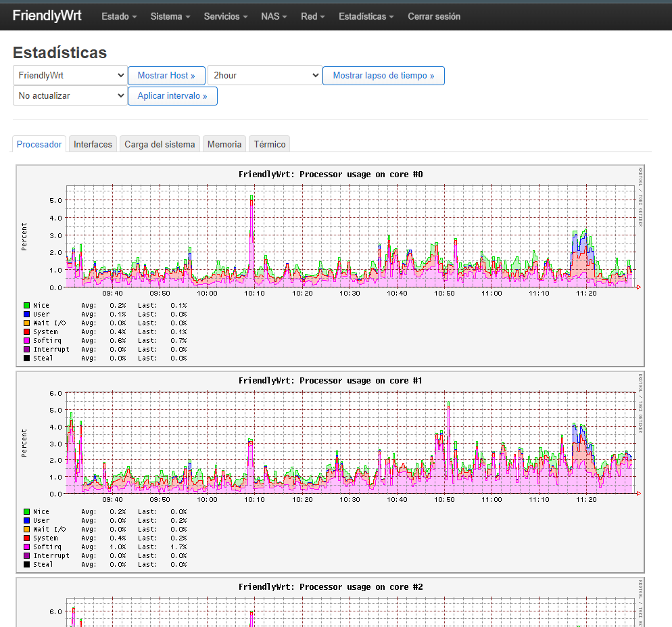Switch to Carga del sistema tab
The height and width of the screenshot is (627, 672).
pyautogui.click(x=160, y=144)
